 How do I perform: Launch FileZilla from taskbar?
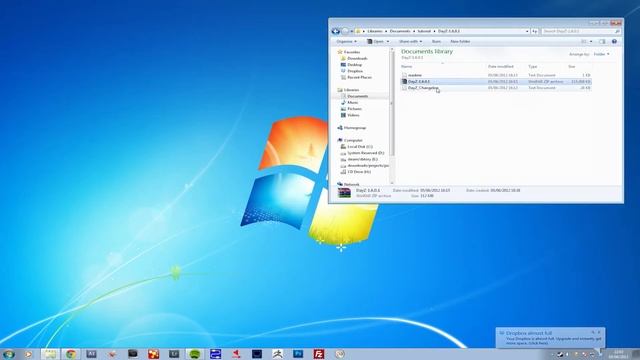(x=319, y=354)
